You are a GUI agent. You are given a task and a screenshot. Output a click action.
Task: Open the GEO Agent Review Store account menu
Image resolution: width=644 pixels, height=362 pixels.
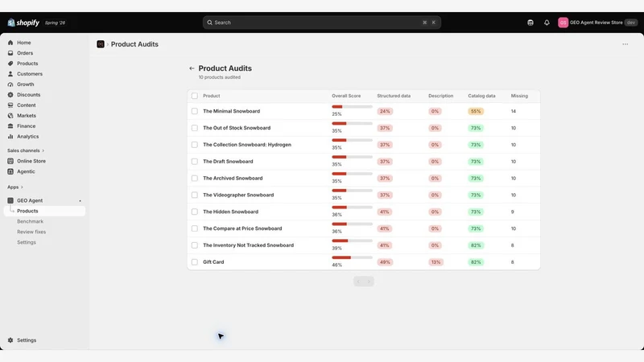click(597, 23)
